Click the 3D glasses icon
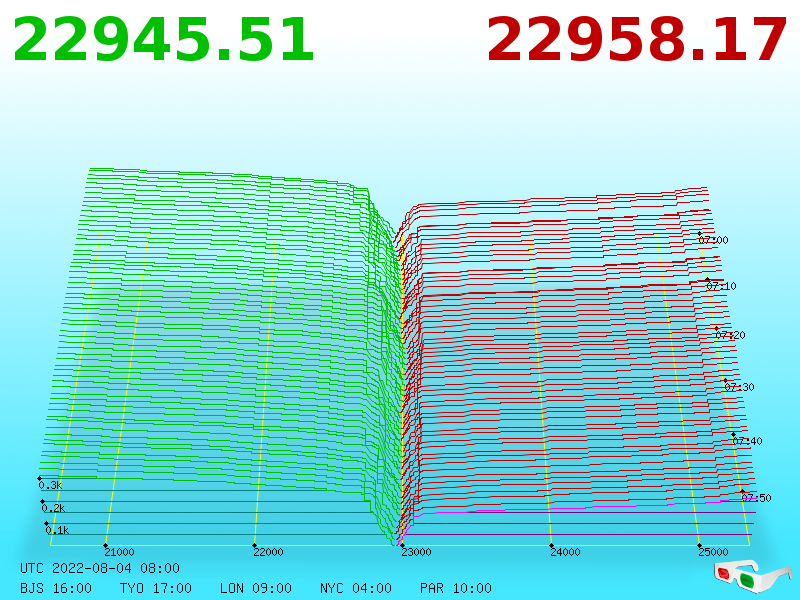Viewport: 800px width, 600px height. [752, 576]
